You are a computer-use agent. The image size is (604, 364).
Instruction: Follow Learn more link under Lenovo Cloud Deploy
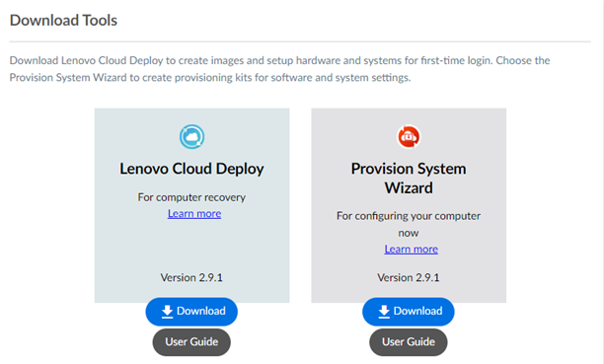[194, 213]
